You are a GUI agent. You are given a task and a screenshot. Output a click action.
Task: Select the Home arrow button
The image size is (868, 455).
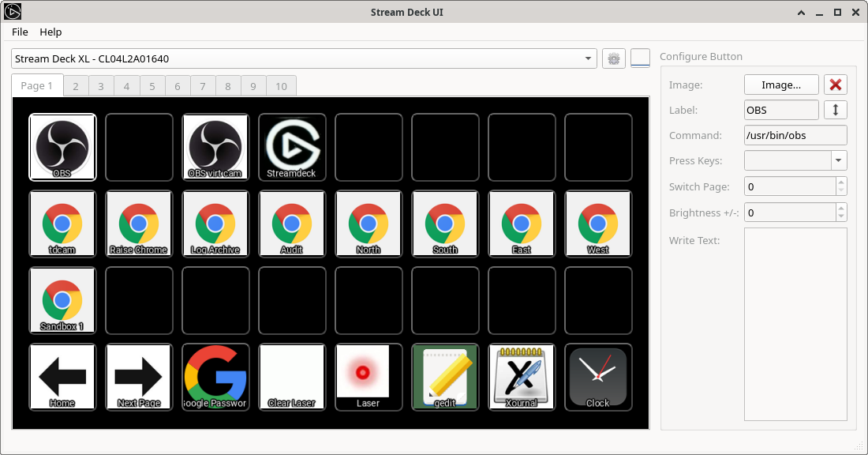coord(62,377)
